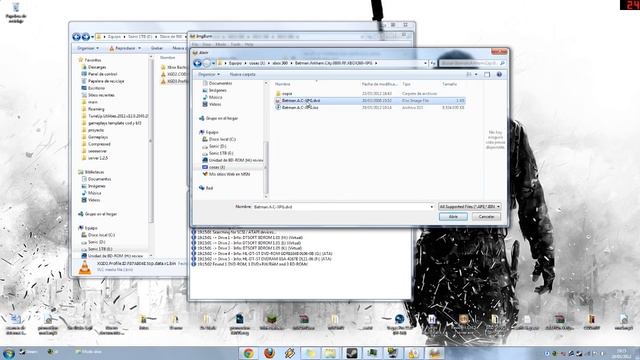Open the Nombre field dropdown arrow
Screen dimensions: 640x360
pyautogui.click(x=432, y=207)
